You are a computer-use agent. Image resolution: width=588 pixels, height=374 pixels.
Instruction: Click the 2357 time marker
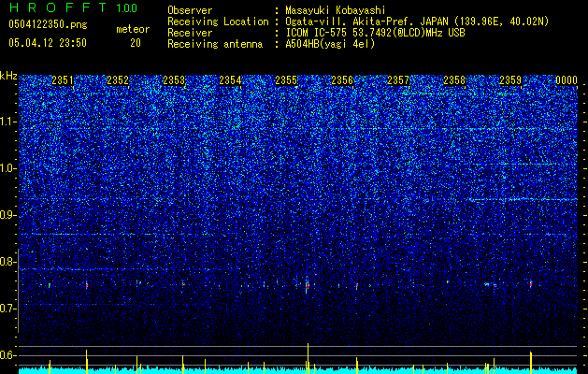[x=398, y=80]
